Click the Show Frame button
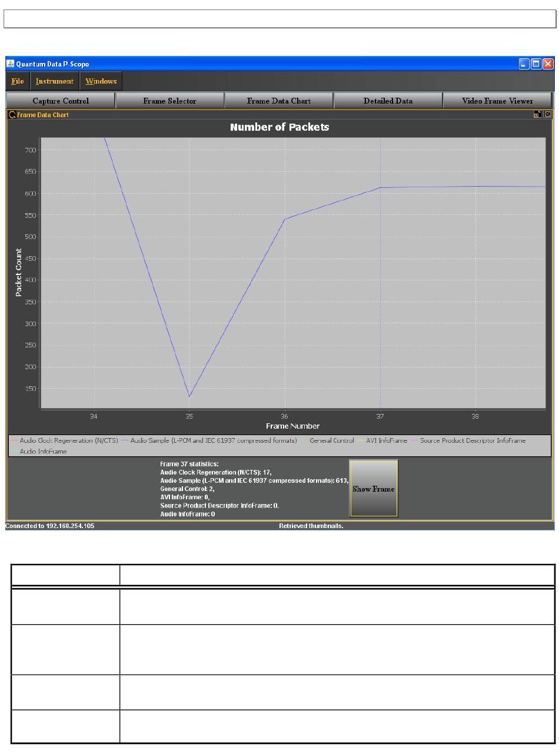This screenshot has width=559, height=756. 374,489
